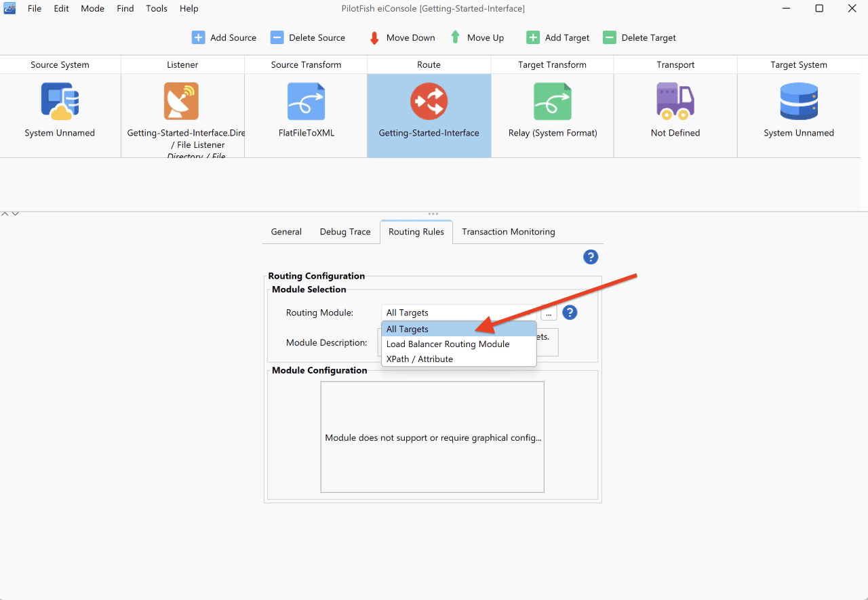Open the File menu

click(x=35, y=9)
